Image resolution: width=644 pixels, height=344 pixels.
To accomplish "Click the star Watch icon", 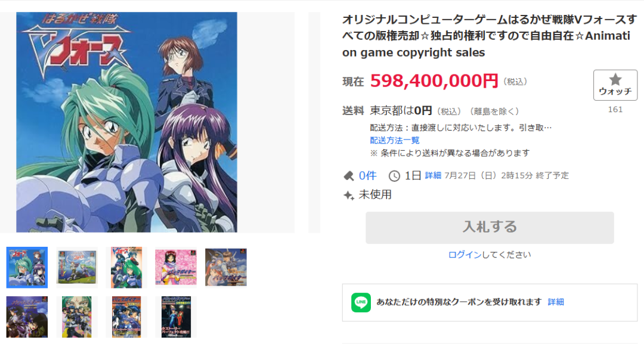I will [x=615, y=79].
